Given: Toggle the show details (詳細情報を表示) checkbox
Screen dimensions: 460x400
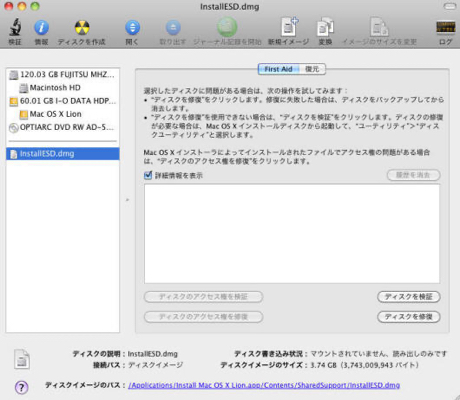Looking at the screenshot, I should point(148,175).
